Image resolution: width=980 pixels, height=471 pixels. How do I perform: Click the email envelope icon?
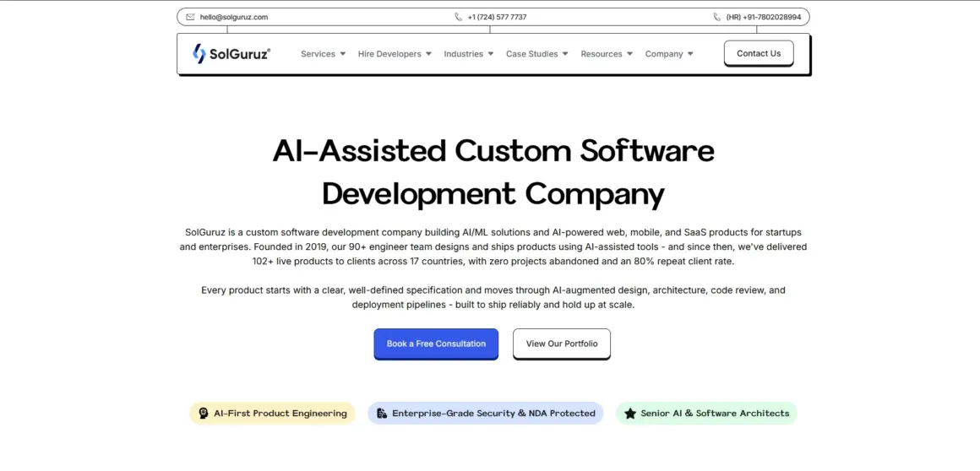coord(190,17)
